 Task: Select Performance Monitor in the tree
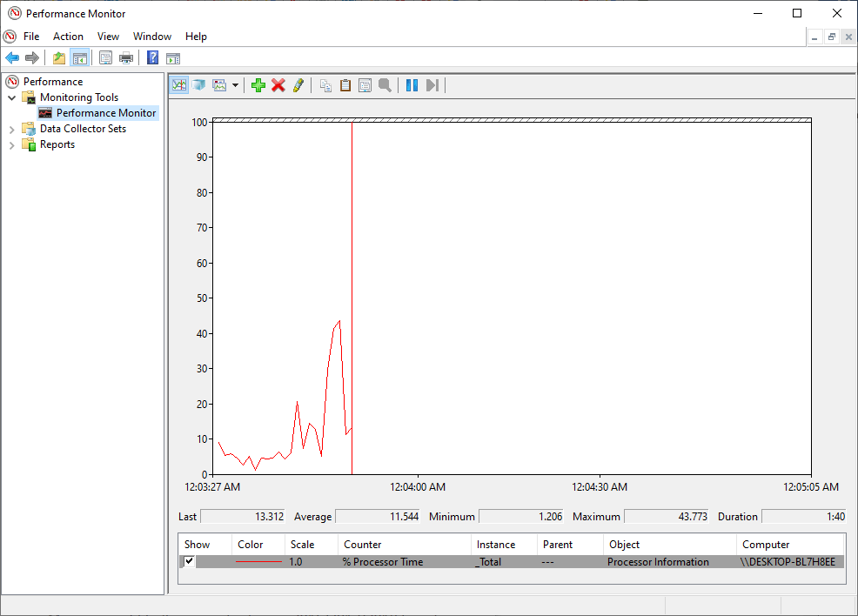(x=105, y=113)
